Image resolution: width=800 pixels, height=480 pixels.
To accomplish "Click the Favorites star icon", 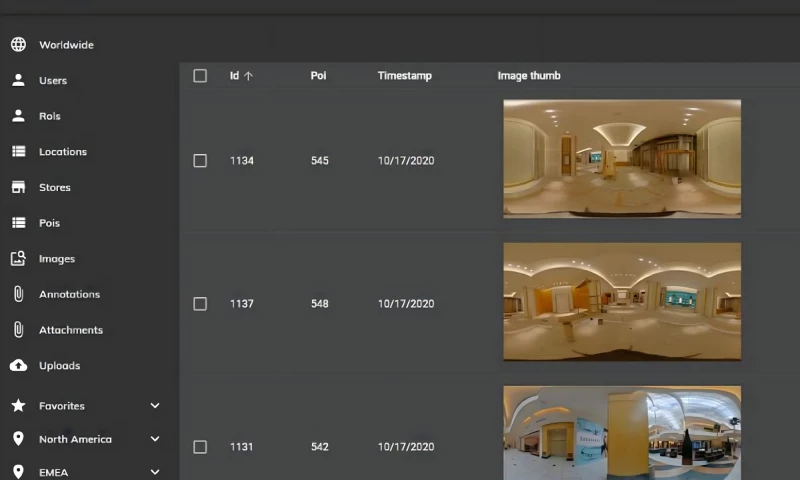I will click(18, 406).
